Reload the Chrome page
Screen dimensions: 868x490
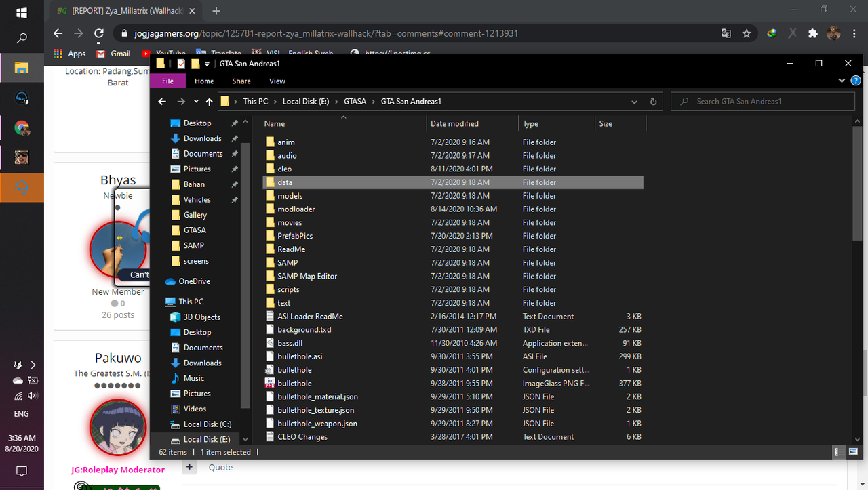point(99,33)
